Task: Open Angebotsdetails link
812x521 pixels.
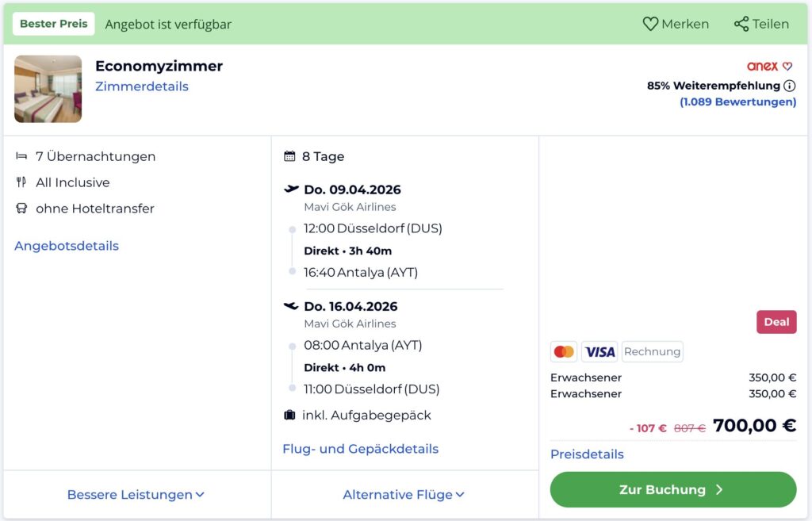Action: click(67, 246)
